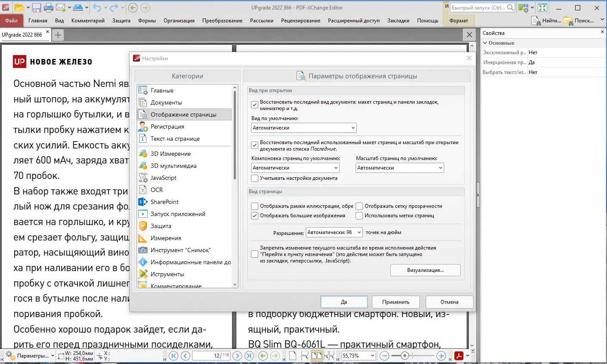Click the Send by email envelope icon
Viewport: 607px width, 364px height.
[x=60, y=7]
